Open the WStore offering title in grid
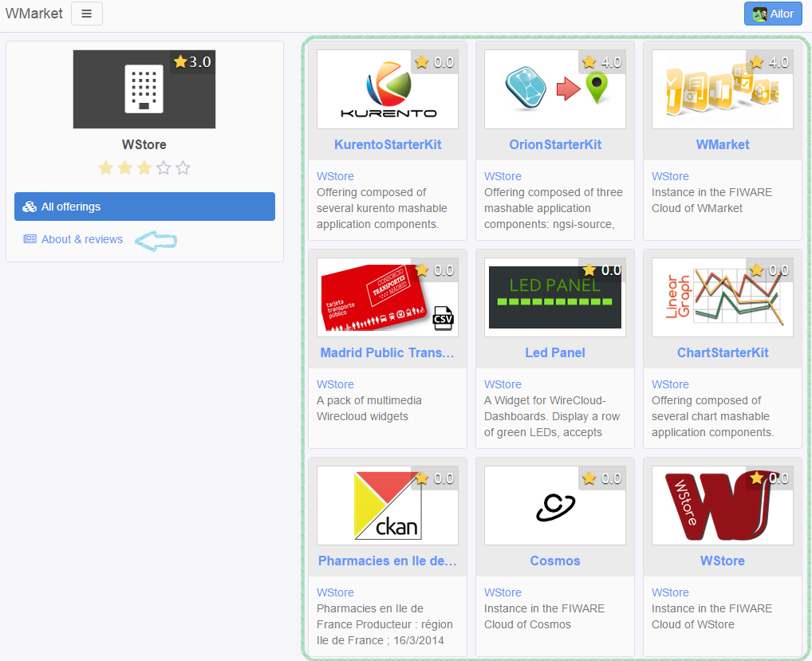 point(723,561)
